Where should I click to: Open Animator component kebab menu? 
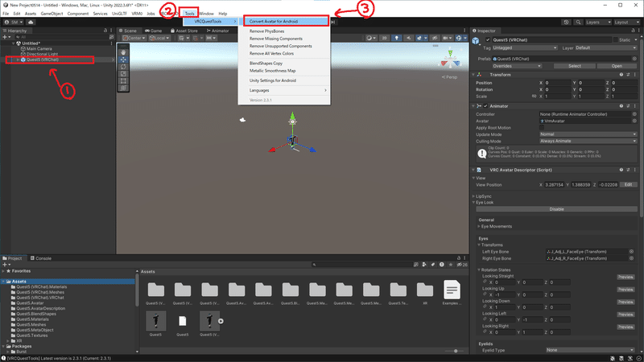(x=635, y=106)
